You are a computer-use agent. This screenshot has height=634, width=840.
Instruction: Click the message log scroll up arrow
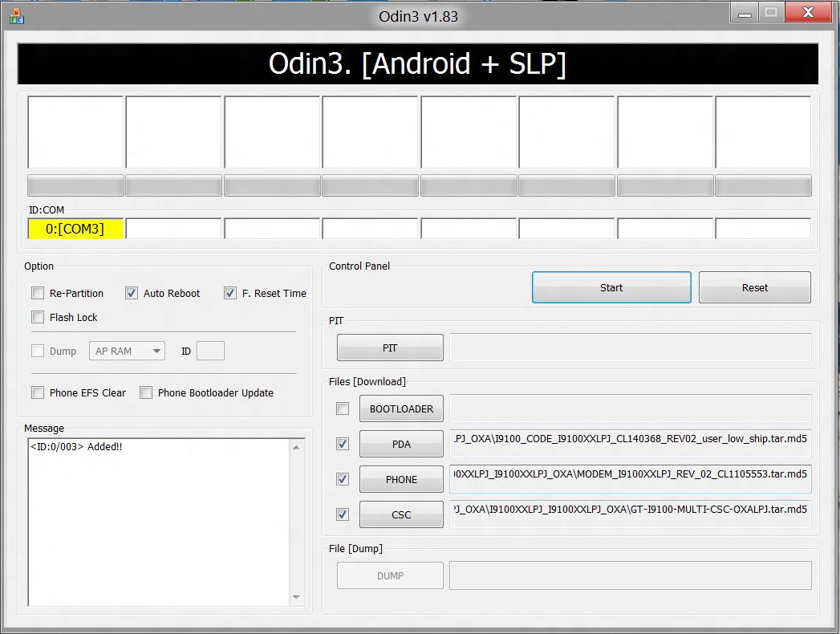click(296, 448)
